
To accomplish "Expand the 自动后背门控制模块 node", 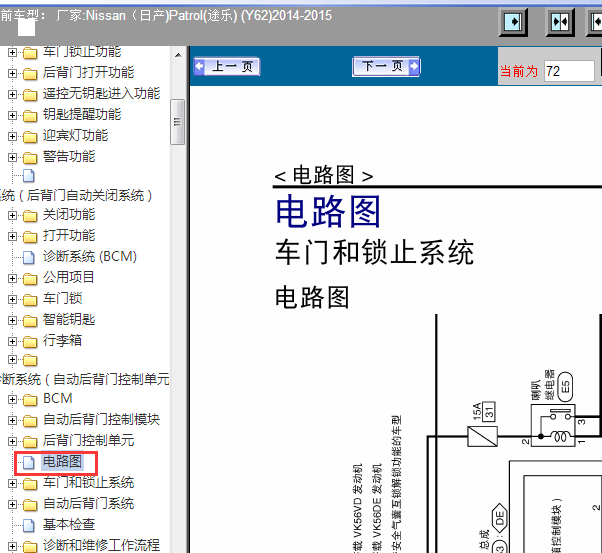I will 12,421.
